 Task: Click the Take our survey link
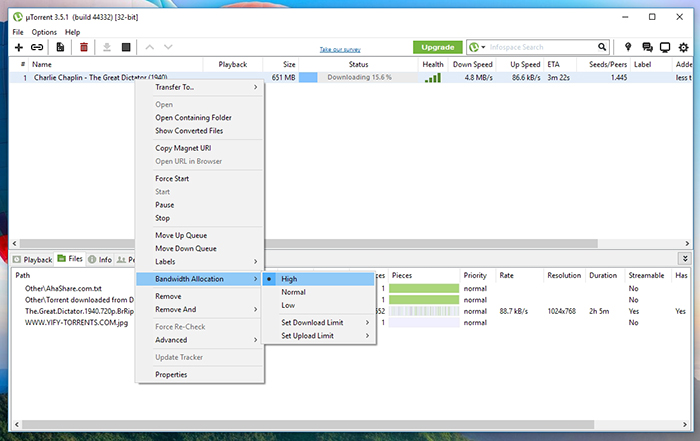(340, 50)
